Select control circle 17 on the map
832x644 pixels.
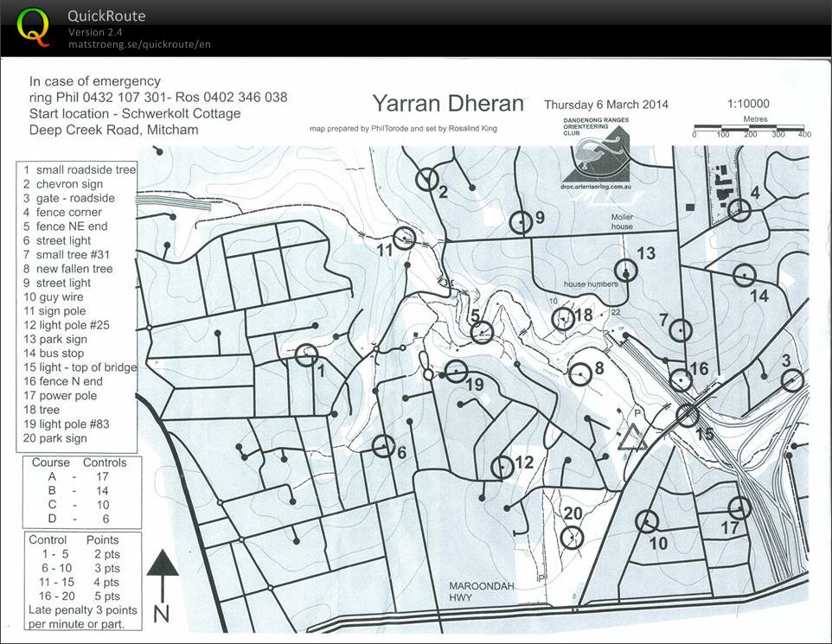tap(739, 507)
